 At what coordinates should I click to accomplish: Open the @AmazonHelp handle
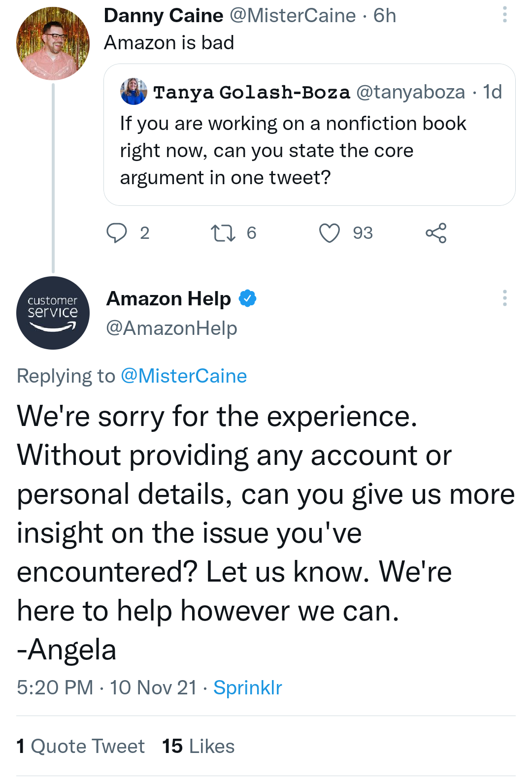coord(171,328)
